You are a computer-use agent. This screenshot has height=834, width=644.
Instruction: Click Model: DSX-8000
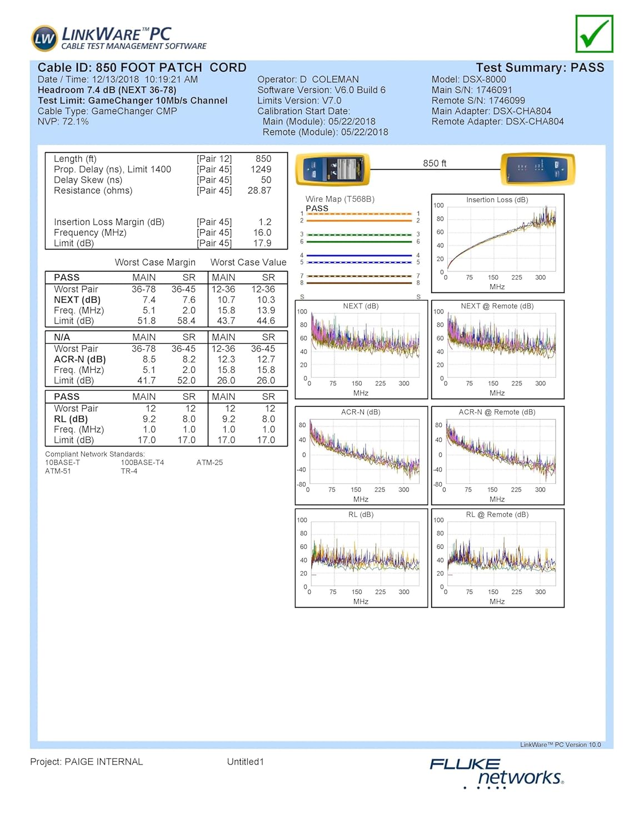pos(468,80)
